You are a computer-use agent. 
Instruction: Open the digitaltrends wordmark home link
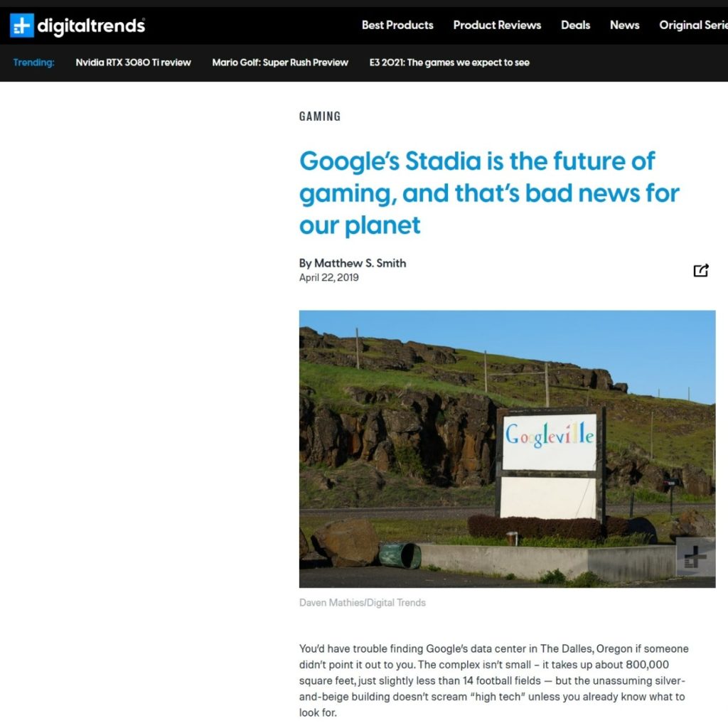(x=91, y=26)
